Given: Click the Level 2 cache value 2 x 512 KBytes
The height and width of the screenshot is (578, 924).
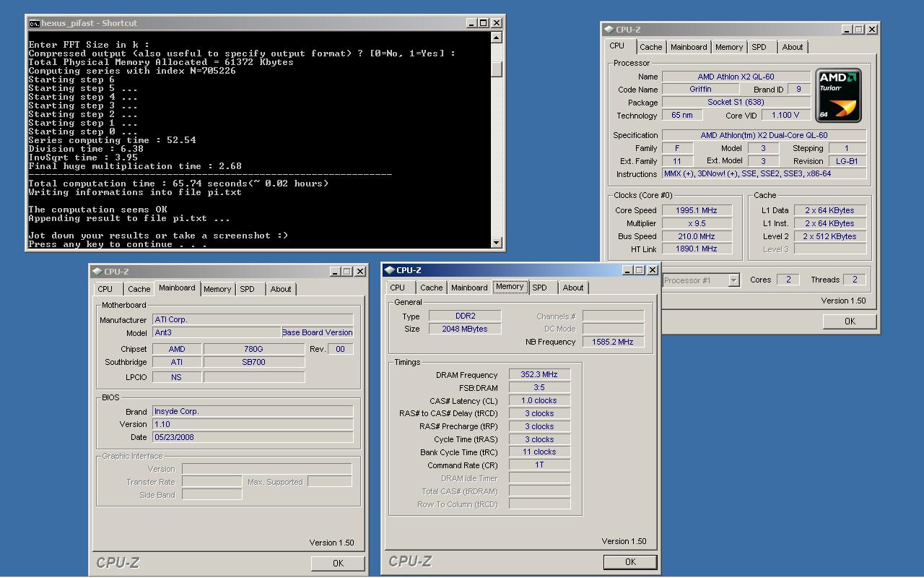Looking at the screenshot, I should pos(830,236).
